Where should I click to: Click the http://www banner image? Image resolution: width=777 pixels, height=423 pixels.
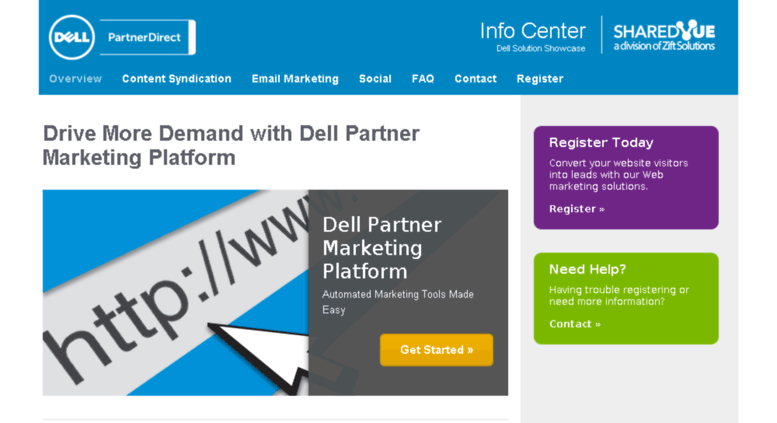click(x=175, y=292)
